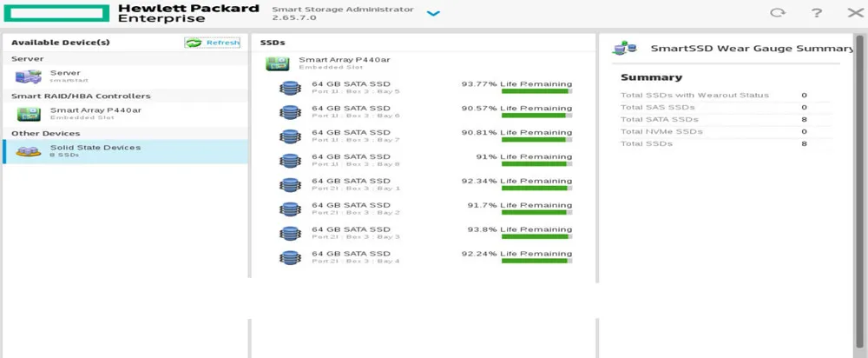
Task: Select 64 GB SATA SSD in Bay 7
Action: coord(351,132)
